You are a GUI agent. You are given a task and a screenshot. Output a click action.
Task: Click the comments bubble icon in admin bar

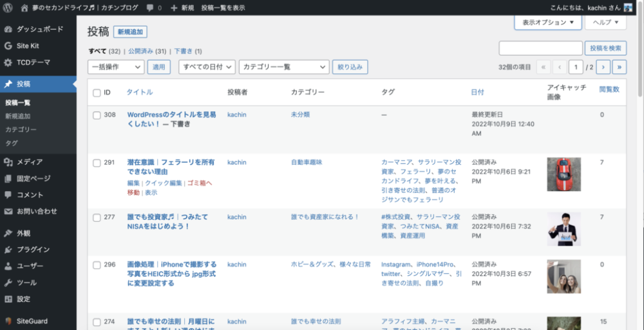pos(150,8)
